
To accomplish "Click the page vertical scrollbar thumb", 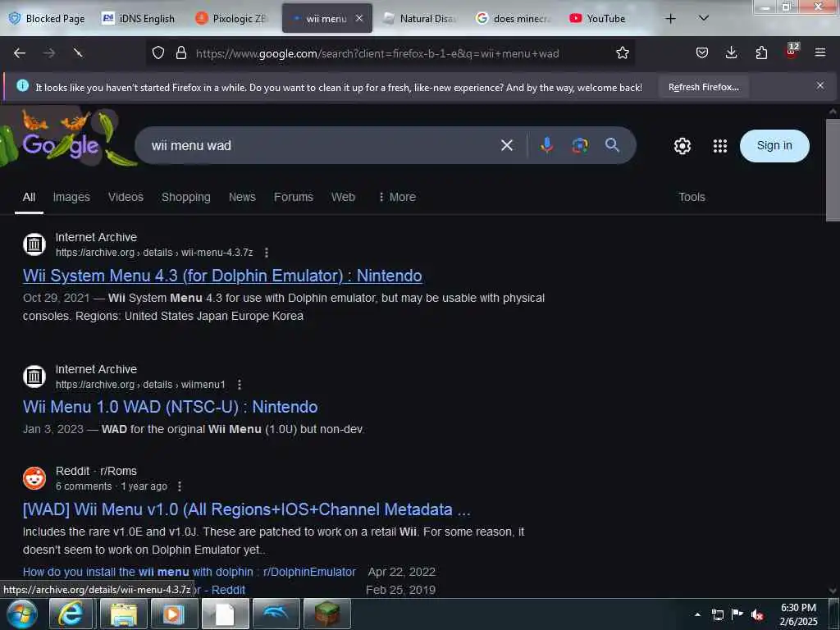I will (833, 170).
